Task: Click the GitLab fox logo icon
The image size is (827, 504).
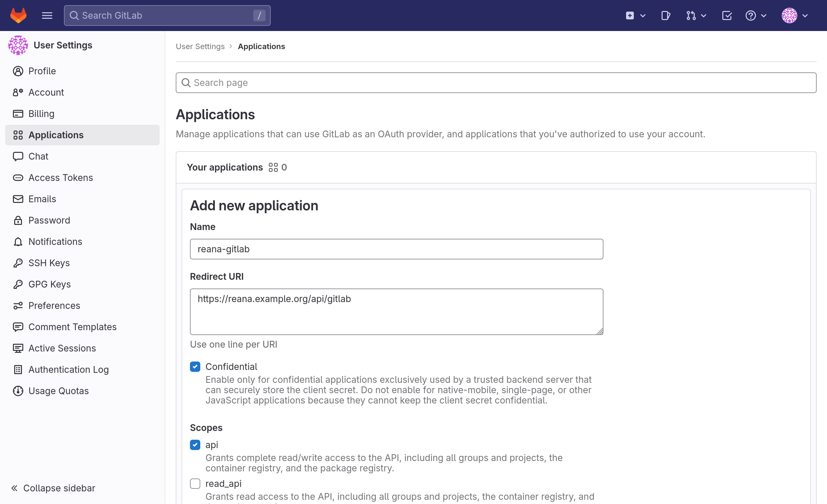Action: pyautogui.click(x=18, y=16)
